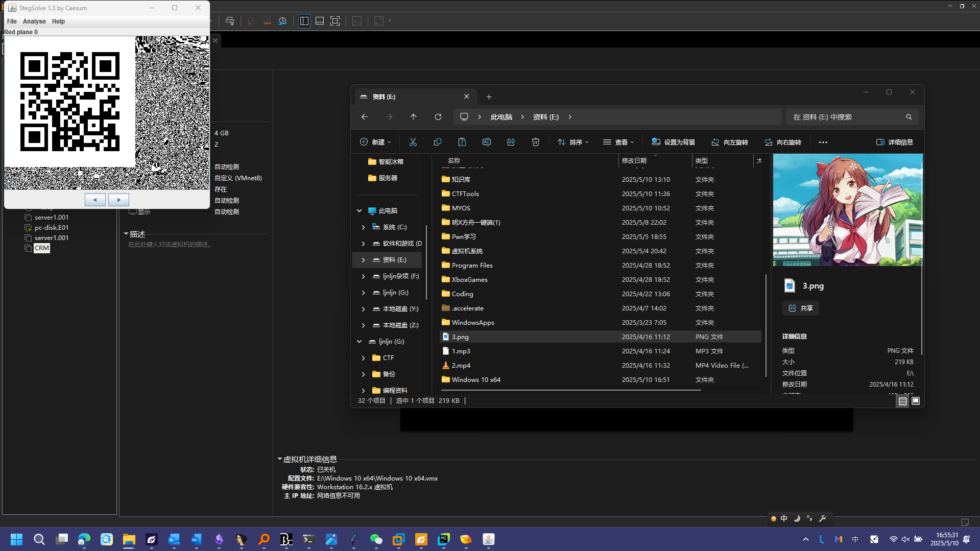Refresh the Explorer folder view
Image resolution: width=980 pixels, height=551 pixels.
click(438, 117)
